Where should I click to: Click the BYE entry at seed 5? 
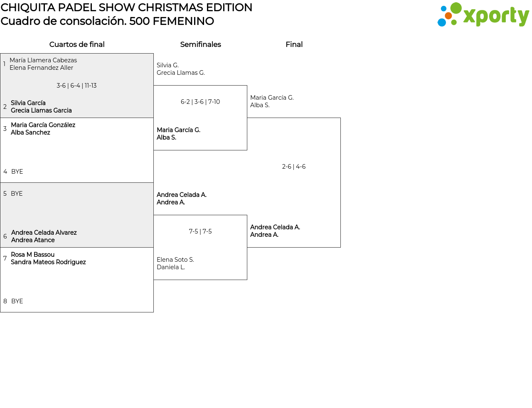pyautogui.click(x=17, y=194)
